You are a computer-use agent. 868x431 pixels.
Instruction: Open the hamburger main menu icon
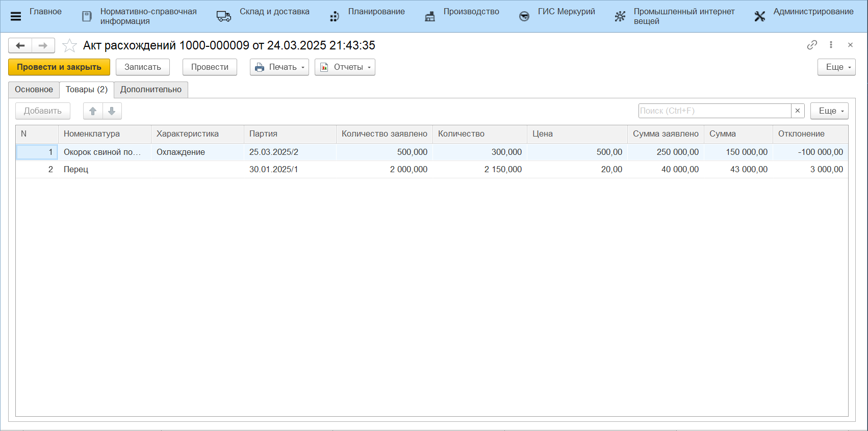16,16
